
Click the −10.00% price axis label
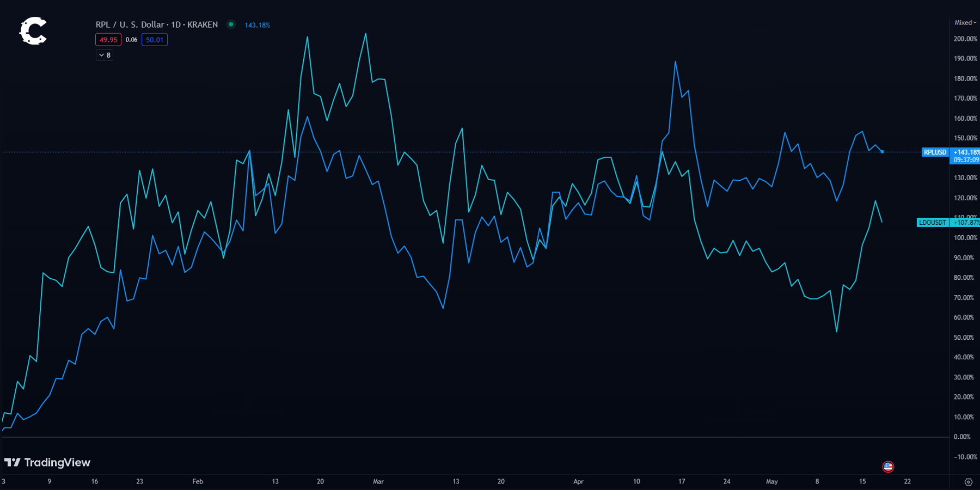(965, 457)
